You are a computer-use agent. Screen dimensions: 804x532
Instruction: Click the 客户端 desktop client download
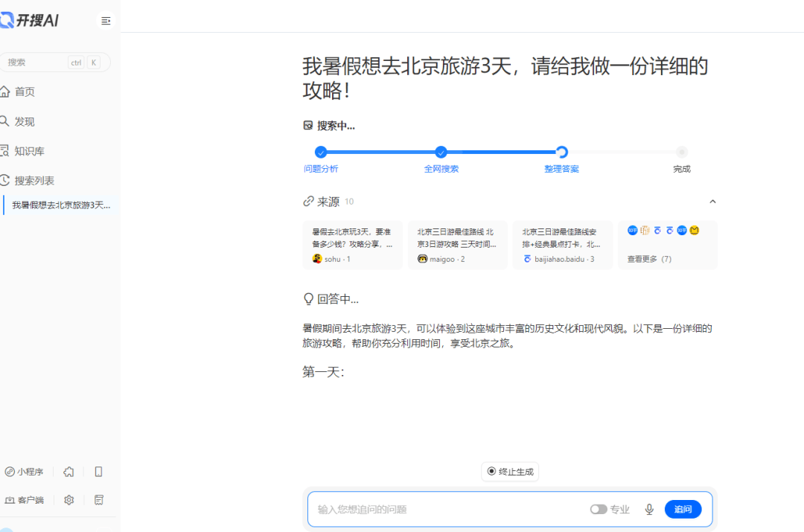click(x=25, y=500)
